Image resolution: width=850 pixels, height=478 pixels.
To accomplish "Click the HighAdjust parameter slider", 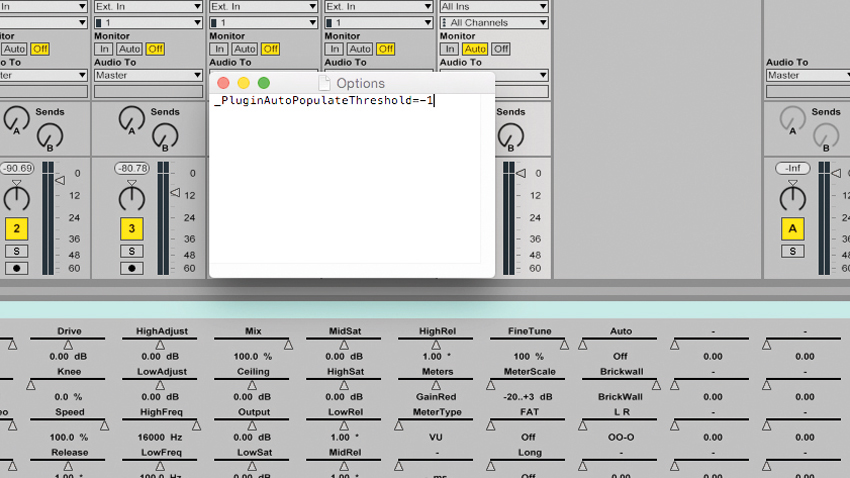I will tap(160, 344).
